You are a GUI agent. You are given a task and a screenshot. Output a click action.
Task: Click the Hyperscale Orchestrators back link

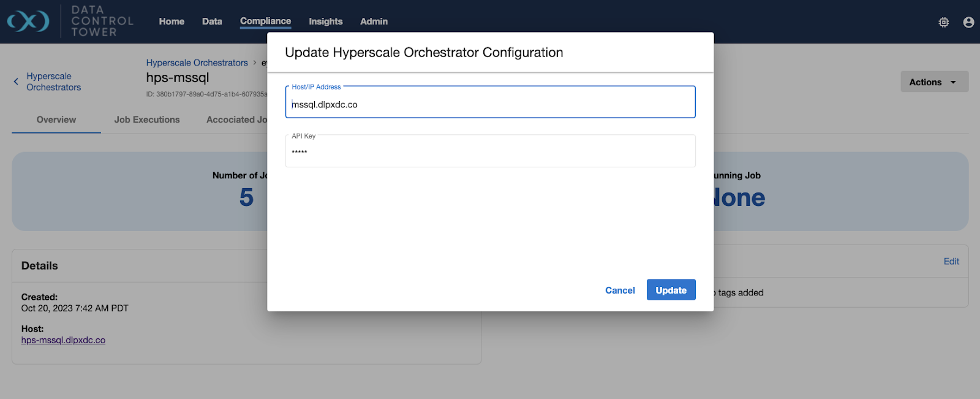click(x=53, y=82)
